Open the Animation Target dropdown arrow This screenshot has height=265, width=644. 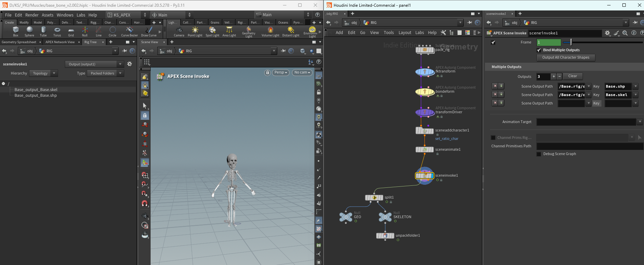tap(640, 122)
